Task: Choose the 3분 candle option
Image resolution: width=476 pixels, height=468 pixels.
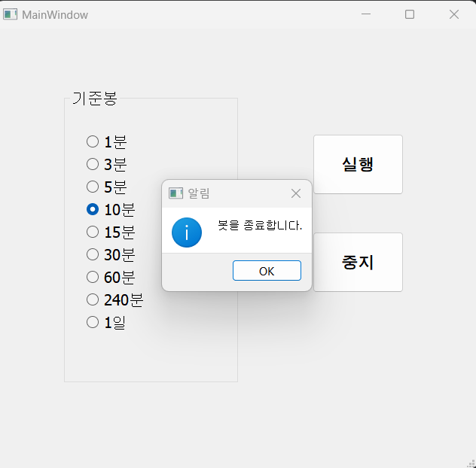Action: click(x=106, y=164)
